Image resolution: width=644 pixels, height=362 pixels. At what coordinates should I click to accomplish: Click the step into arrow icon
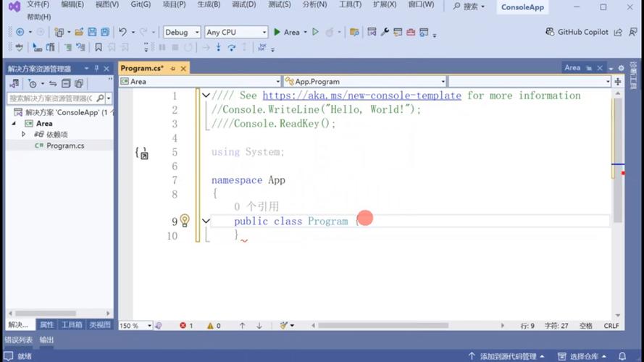[x=219, y=48]
